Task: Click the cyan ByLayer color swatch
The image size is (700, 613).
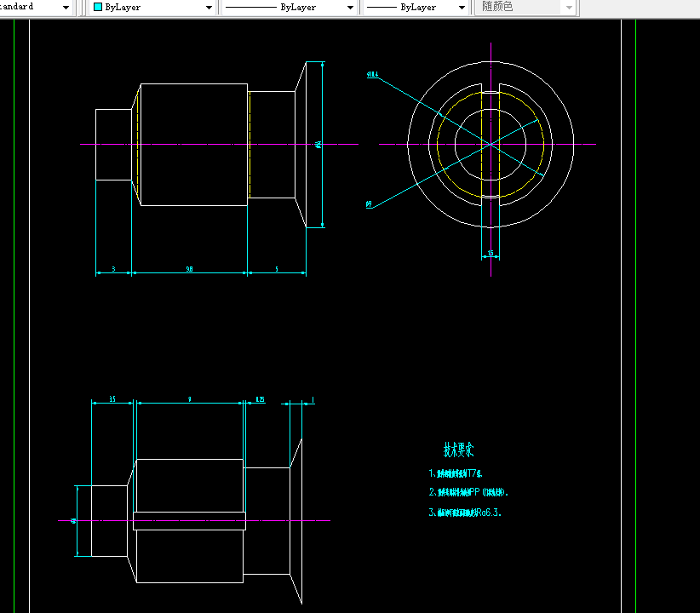Action: (x=98, y=7)
